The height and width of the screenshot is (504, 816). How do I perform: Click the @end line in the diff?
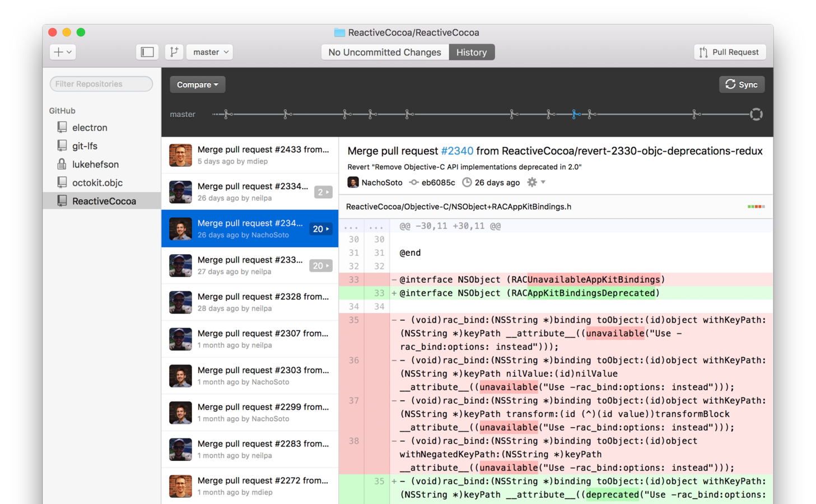(410, 253)
